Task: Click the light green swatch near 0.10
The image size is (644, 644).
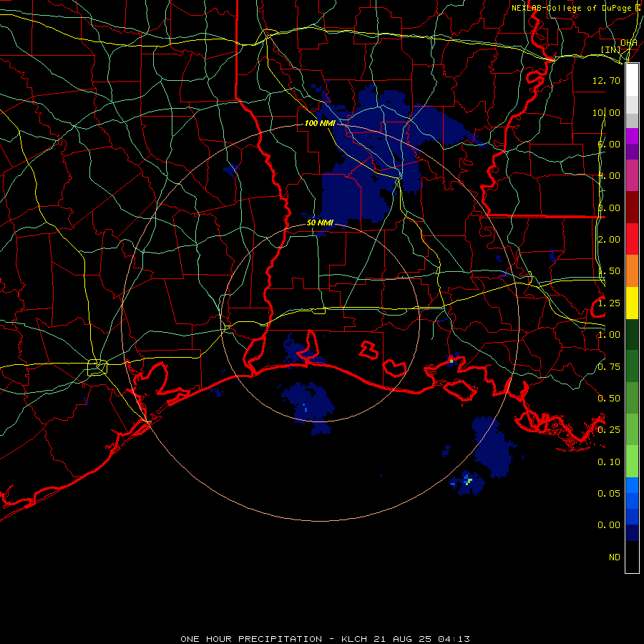Action: (x=632, y=462)
